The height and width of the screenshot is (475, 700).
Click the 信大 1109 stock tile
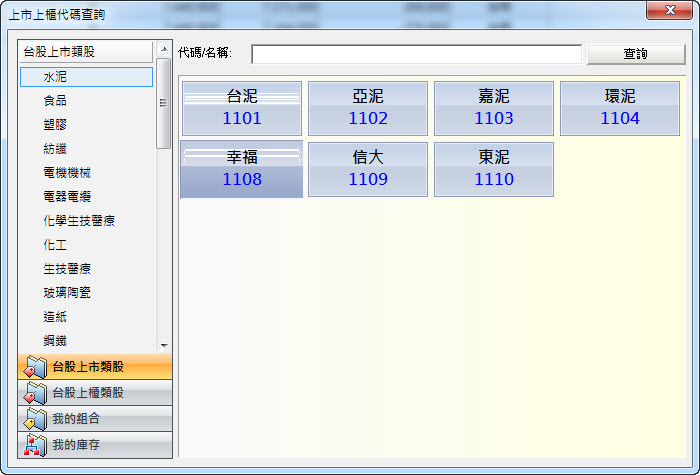(368, 169)
